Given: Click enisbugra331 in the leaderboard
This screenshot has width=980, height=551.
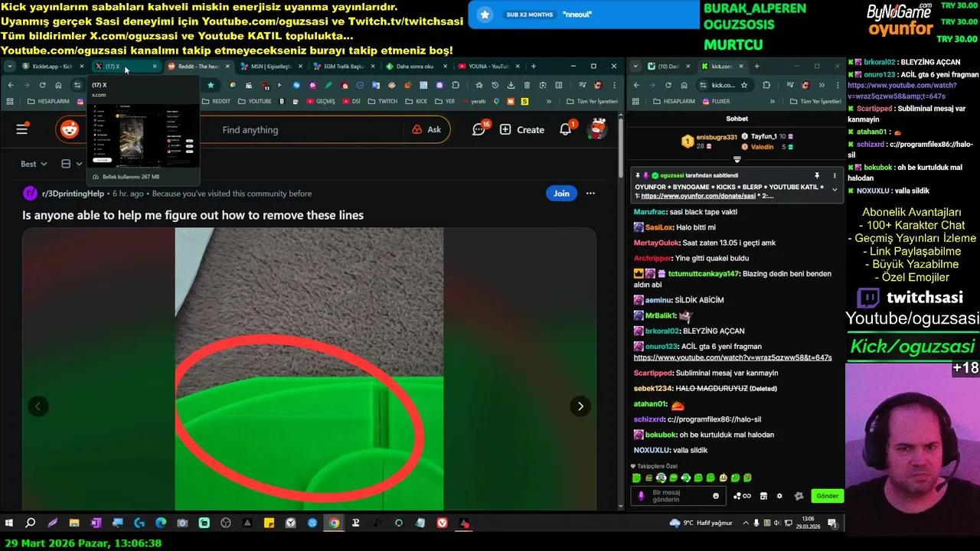Looking at the screenshot, I should point(717,137).
